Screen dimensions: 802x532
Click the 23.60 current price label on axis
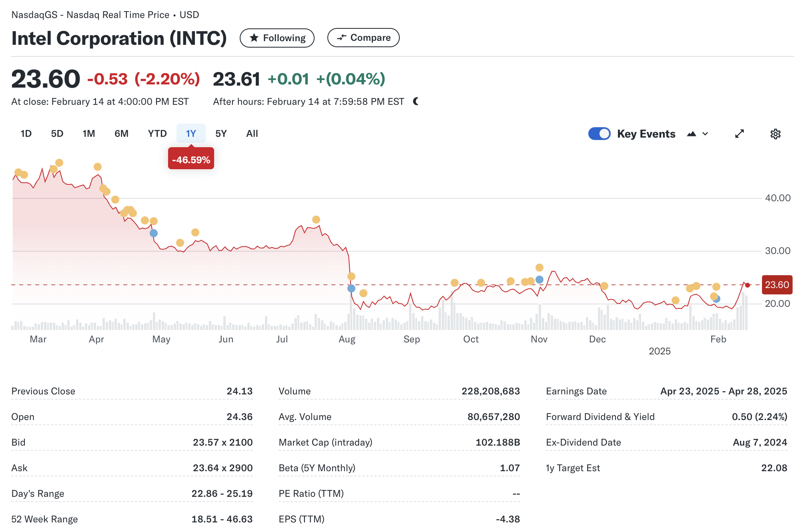click(x=776, y=285)
